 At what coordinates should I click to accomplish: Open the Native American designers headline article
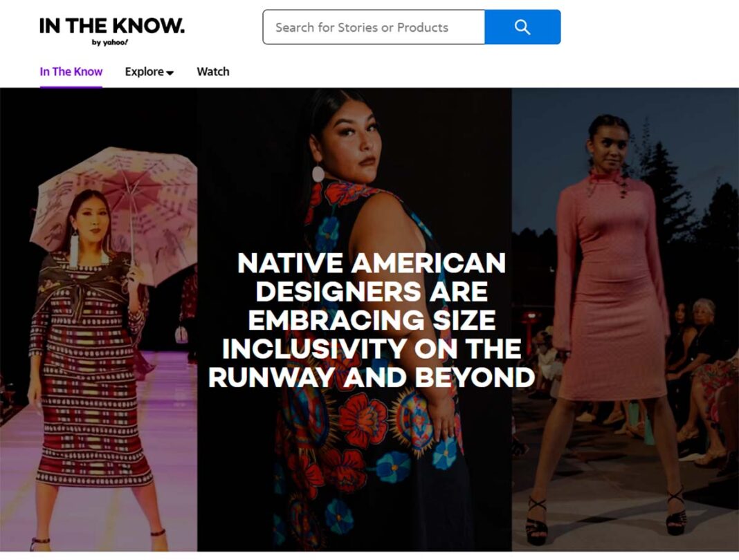(372, 320)
